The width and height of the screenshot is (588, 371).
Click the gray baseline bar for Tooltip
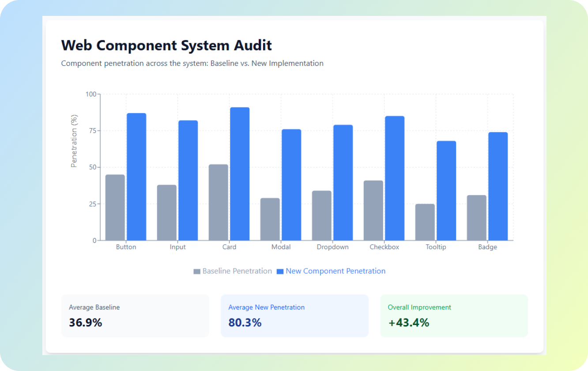[425, 222]
